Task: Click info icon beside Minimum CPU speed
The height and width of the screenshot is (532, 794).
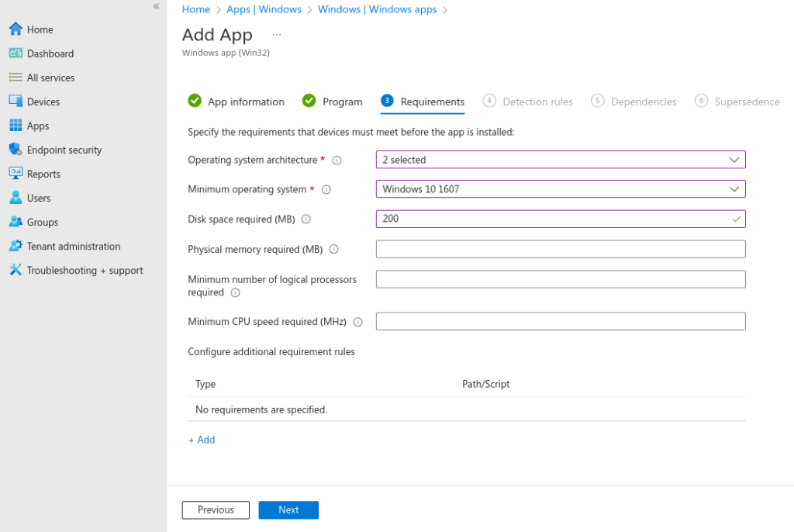Action: [358, 323]
